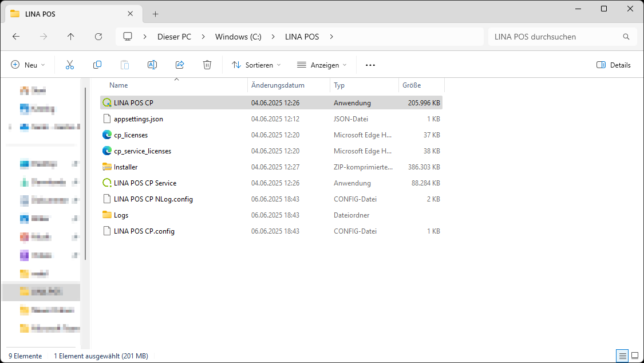Expand chevron after Dieser PC

pos(203,37)
